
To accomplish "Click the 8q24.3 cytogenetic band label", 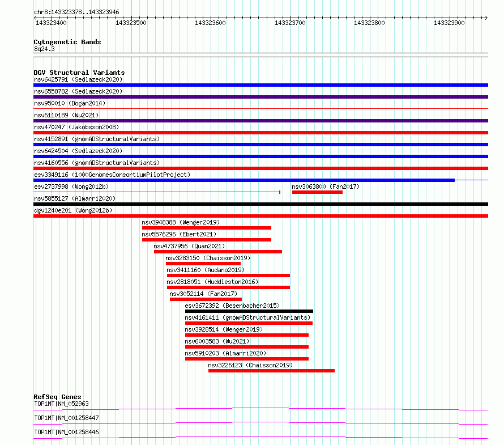I will [x=44, y=49].
